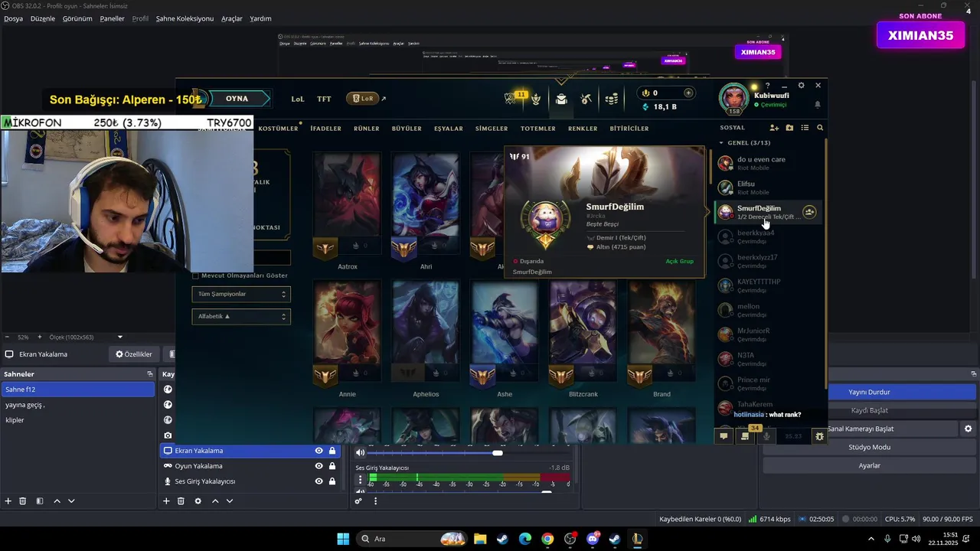
Task: Show hidden system tray icons chevron
Action: [x=872, y=539]
